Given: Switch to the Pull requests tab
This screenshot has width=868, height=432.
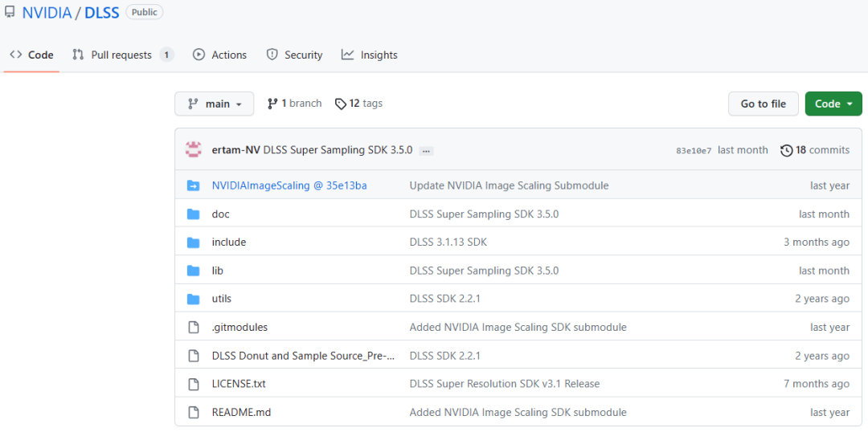Looking at the screenshot, I should [x=121, y=55].
